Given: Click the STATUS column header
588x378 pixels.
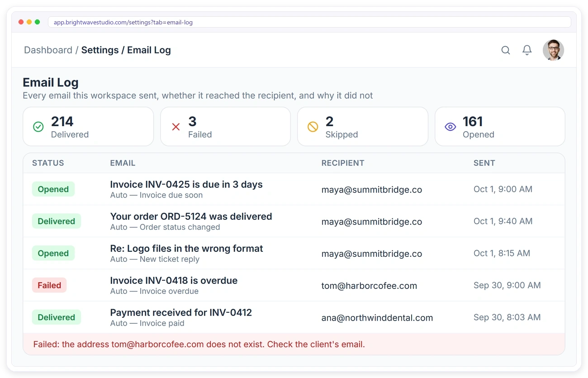Looking at the screenshot, I should [x=48, y=163].
